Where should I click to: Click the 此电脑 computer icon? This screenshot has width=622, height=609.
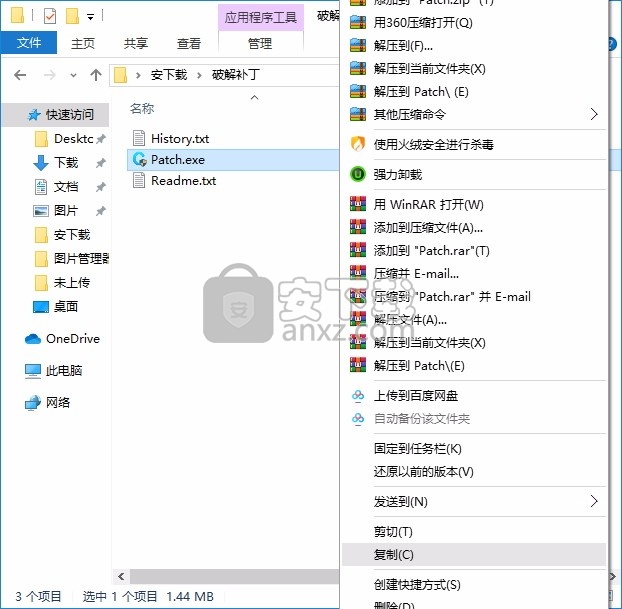pos(33,371)
